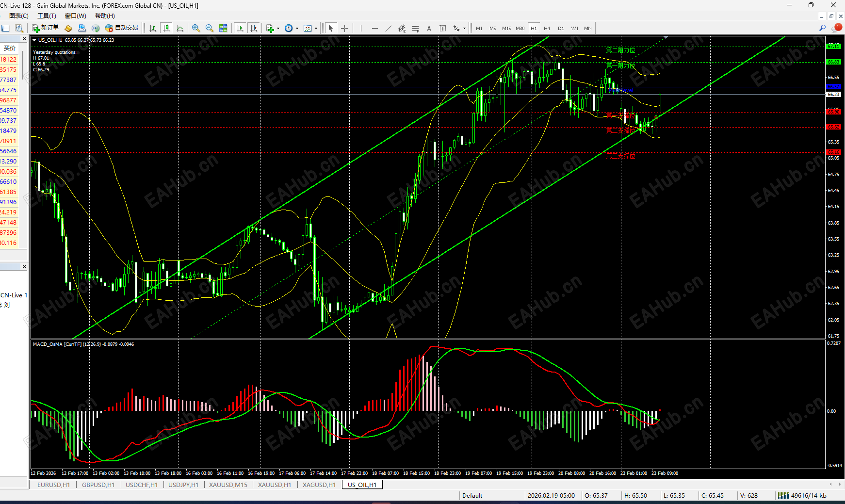845x504 pixels.
Task: Open the arrows objects dropdown
Action: [459, 28]
